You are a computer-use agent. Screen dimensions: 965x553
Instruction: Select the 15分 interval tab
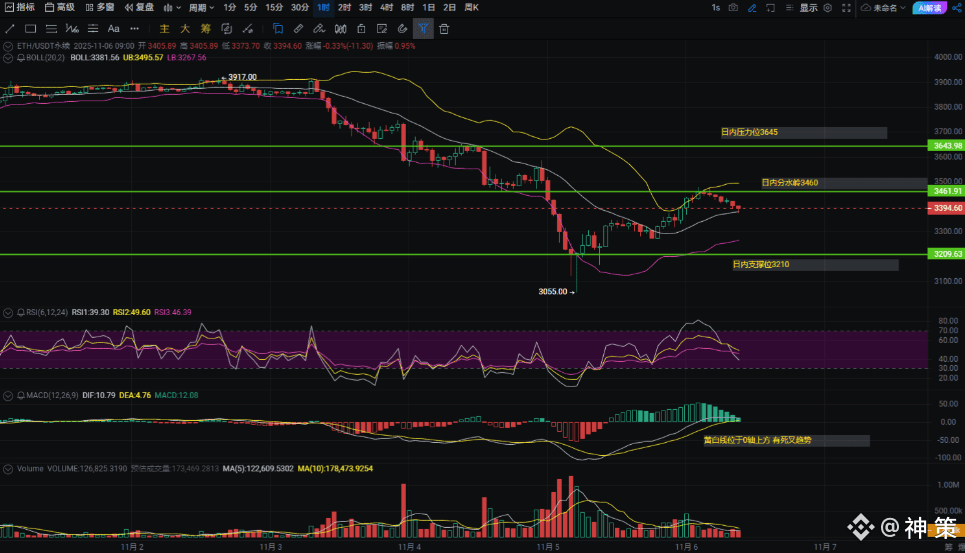click(x=274, y=8)
